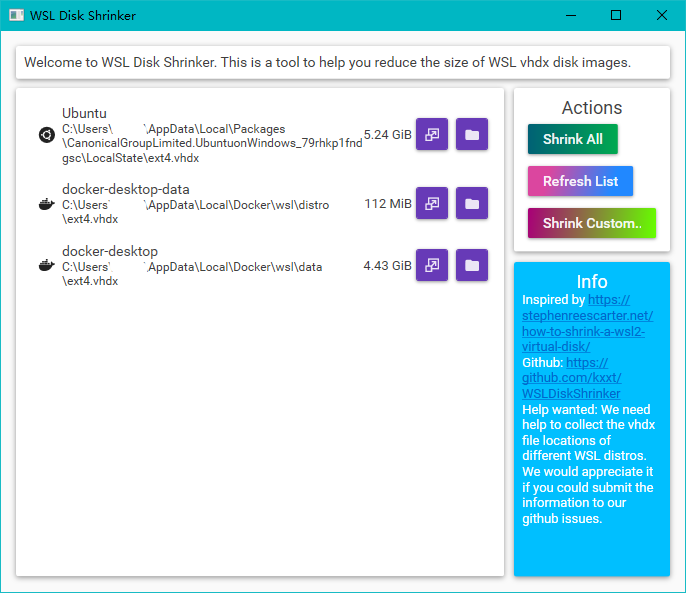Click the Help wanted paragraph
The height and width of the screenshot is (593, 686).
588,464
